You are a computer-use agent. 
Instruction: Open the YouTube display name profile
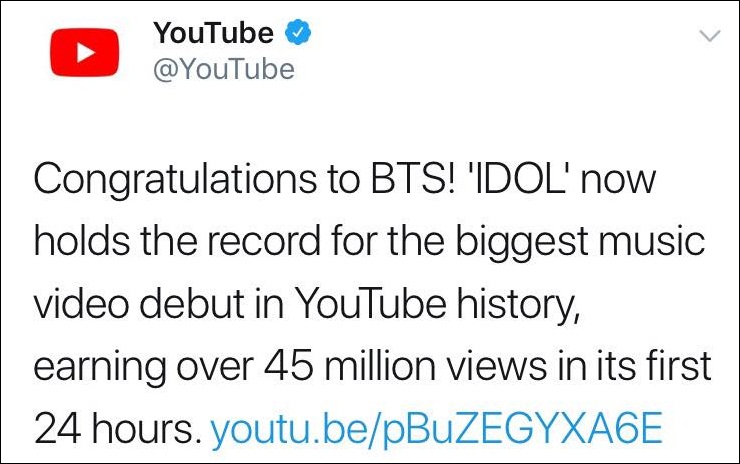click(x=213, y=33)
